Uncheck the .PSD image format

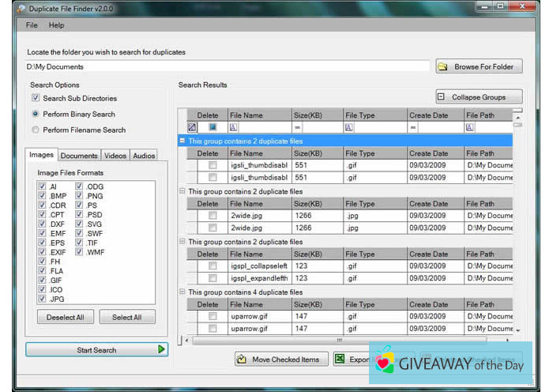coord(80,215)
